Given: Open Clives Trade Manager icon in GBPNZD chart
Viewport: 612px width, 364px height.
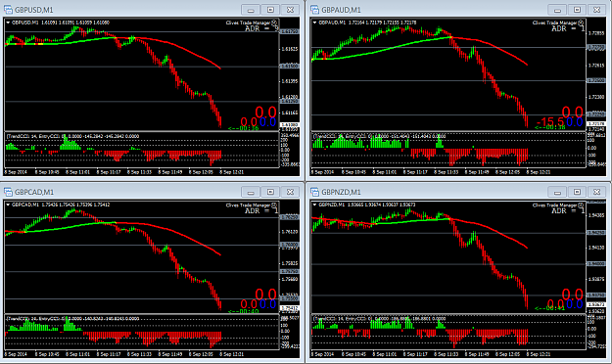Looking at the screenshot, I should 581,205.
